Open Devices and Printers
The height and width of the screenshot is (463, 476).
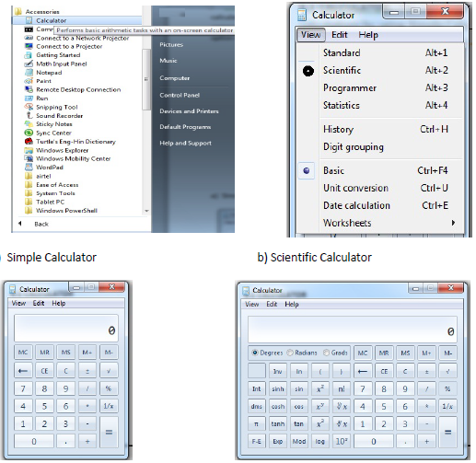(x=189, y=111)
